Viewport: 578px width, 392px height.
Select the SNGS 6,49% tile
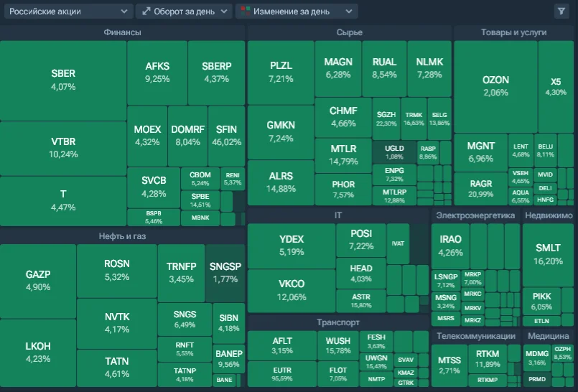pyautogui.click(x=185, y=319)
